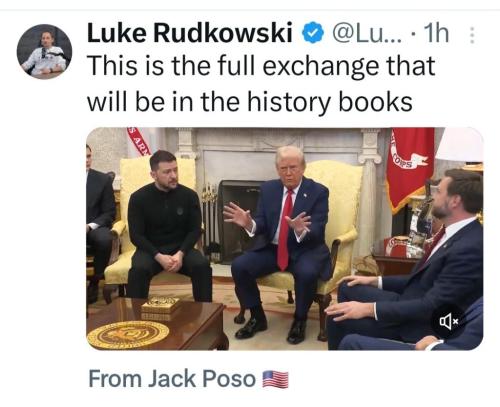The width and height of the screenshot is (500, 407).
Task: Click the truncated @Lu... handle
Action: [367, 33]
